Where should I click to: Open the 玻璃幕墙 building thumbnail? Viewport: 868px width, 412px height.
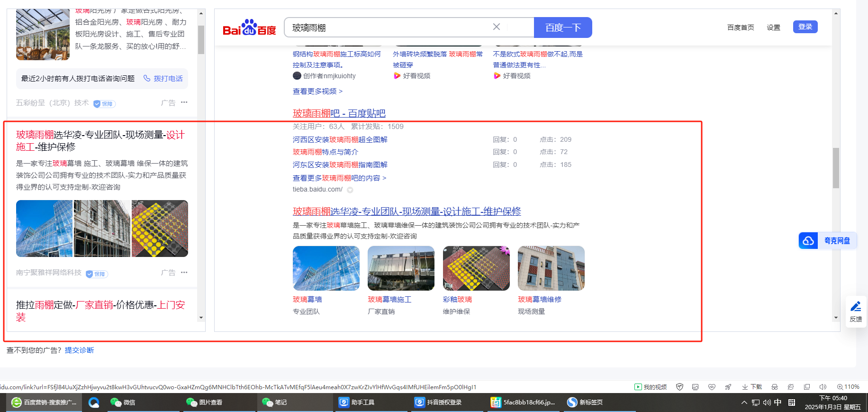326,268
